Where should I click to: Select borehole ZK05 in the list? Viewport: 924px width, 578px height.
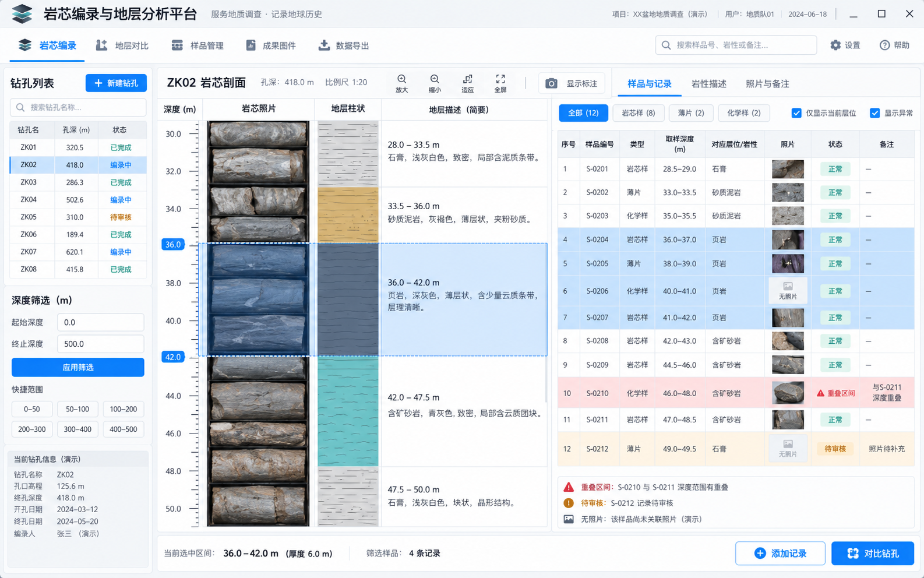click(x=78, y=217)
